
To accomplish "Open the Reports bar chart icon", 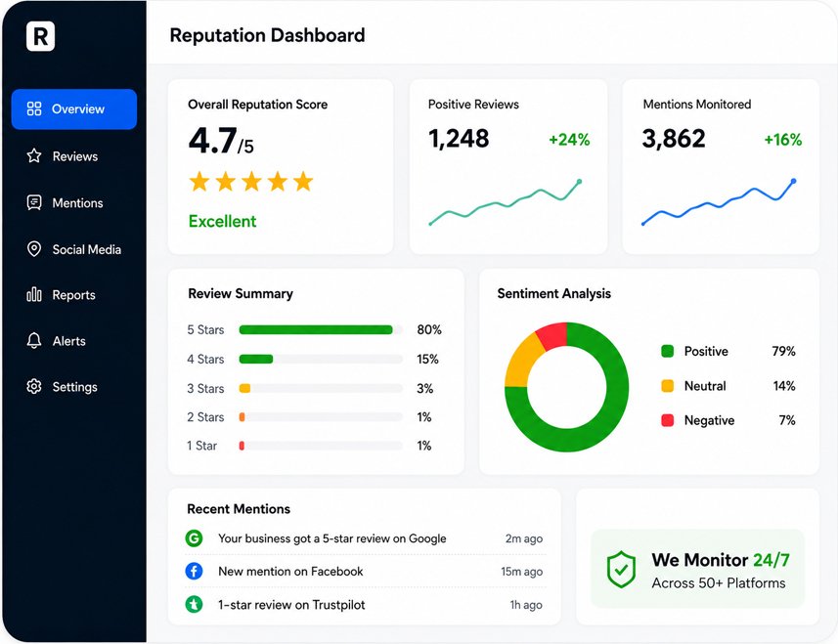I will tap(34, 294).
